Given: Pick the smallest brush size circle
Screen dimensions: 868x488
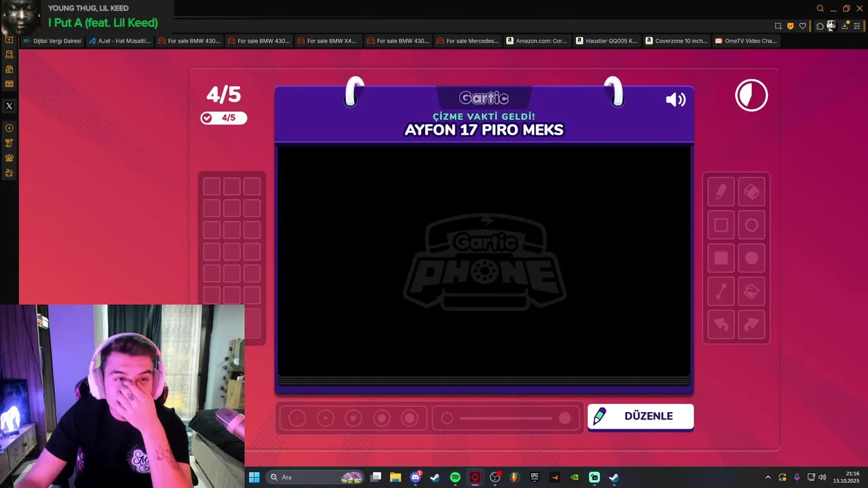Looking at the screenshot, I should 297,418.
